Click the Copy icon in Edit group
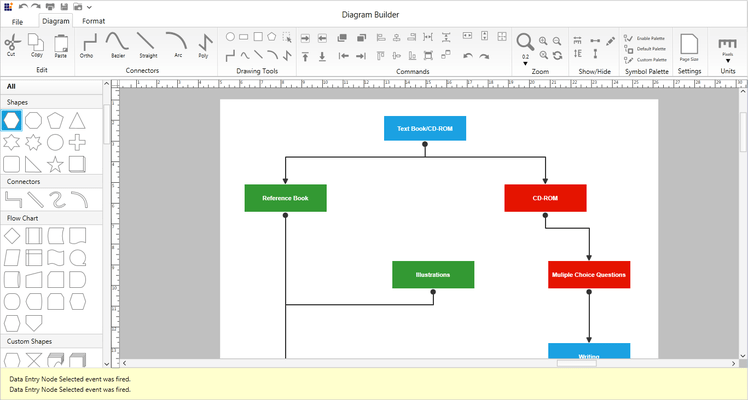This screenshot has width=748, height=400. (x=36, y=42)
